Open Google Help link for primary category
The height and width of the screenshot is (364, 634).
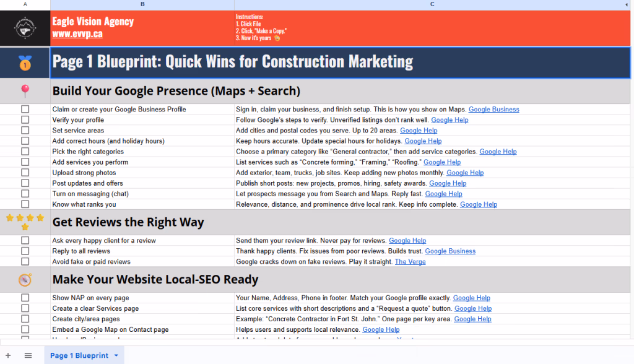[498, 151]
